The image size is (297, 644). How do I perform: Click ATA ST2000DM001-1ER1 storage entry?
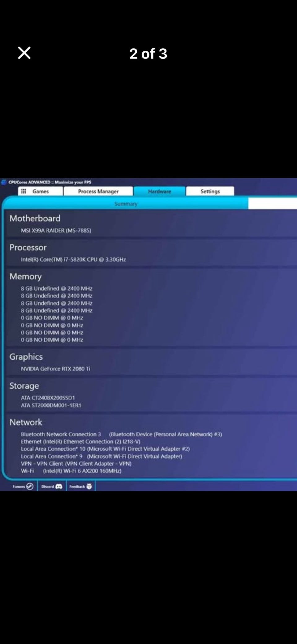pos(51,405)
